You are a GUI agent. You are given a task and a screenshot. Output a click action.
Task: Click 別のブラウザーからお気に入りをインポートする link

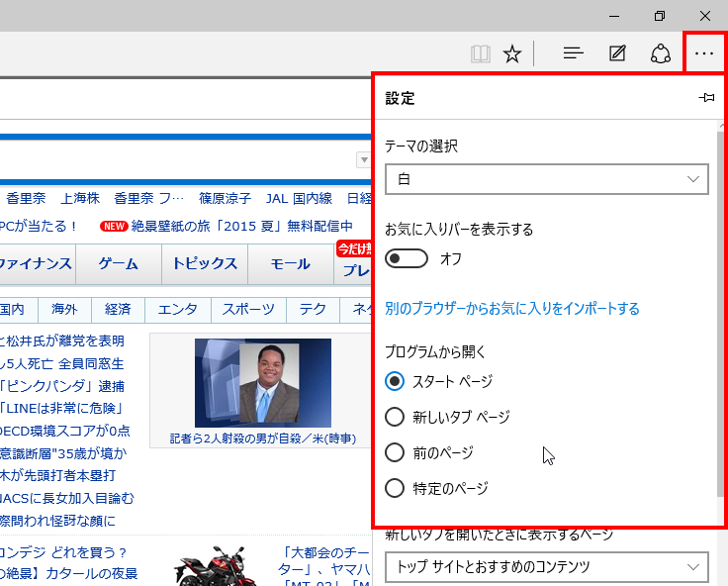512,309
